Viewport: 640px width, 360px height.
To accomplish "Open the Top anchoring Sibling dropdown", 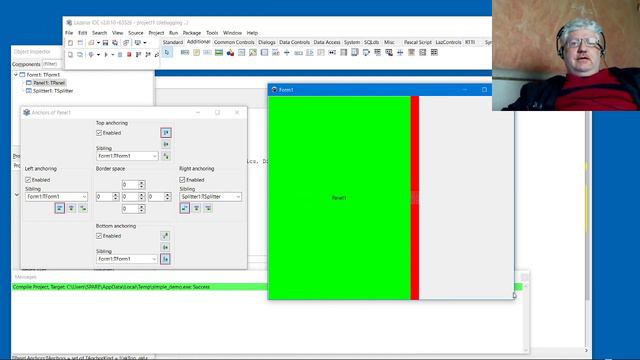I will pos(154,156).
